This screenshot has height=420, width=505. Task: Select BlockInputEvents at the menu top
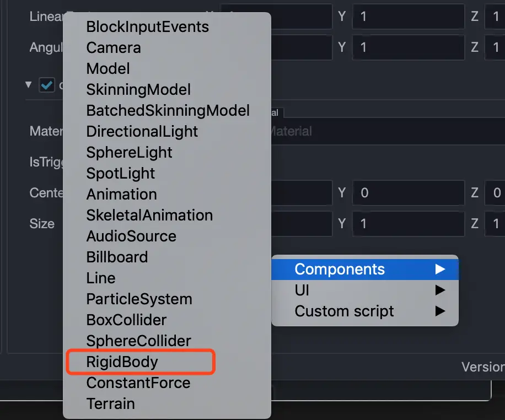click(147, 27)
